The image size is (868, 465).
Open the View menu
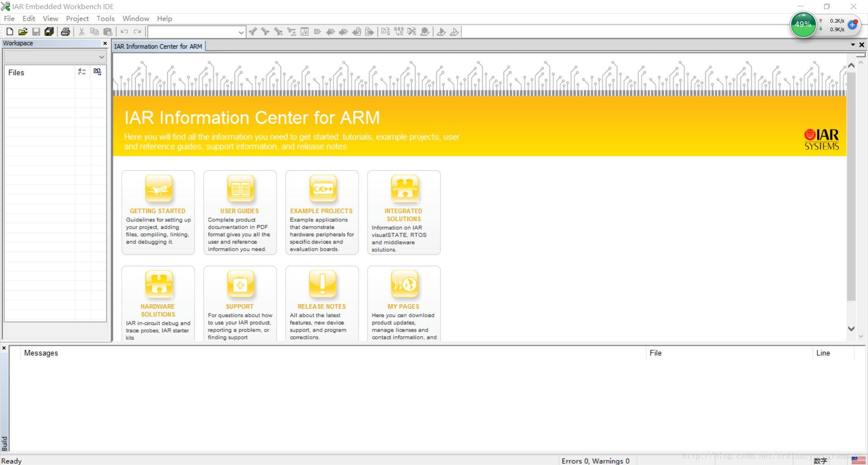[x=50, y=19]
